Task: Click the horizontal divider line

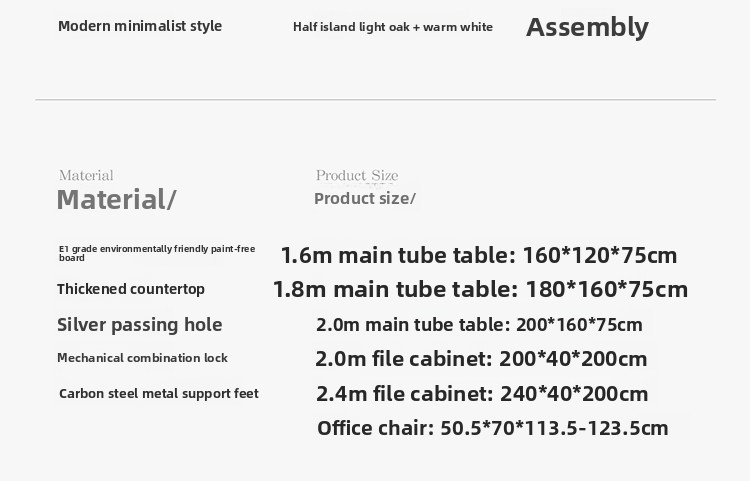Action: coord(375,100)
